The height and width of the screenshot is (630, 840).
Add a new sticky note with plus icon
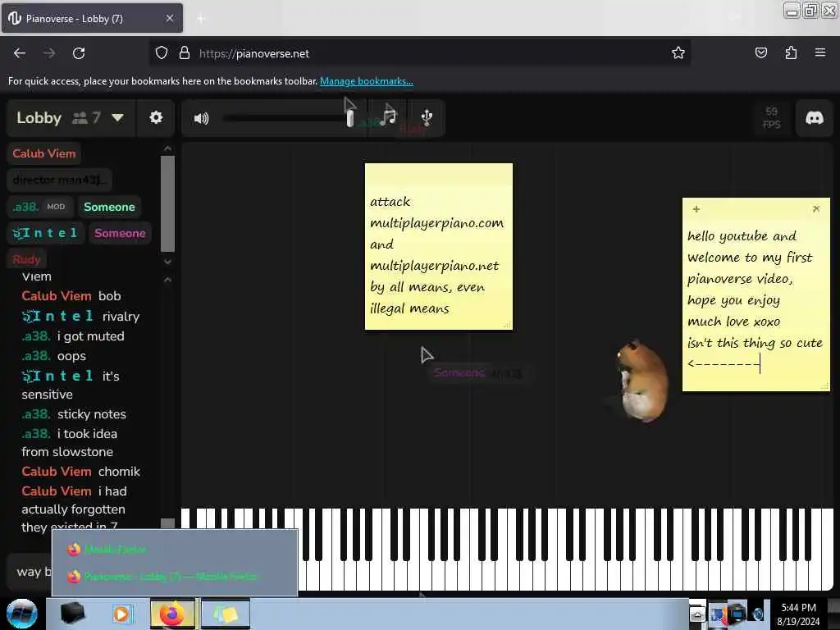696,209
